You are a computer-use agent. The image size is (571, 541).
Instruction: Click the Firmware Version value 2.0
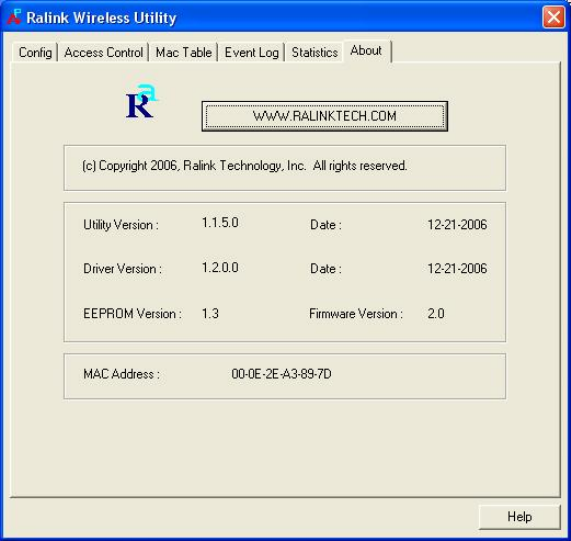tap(436, 313)
